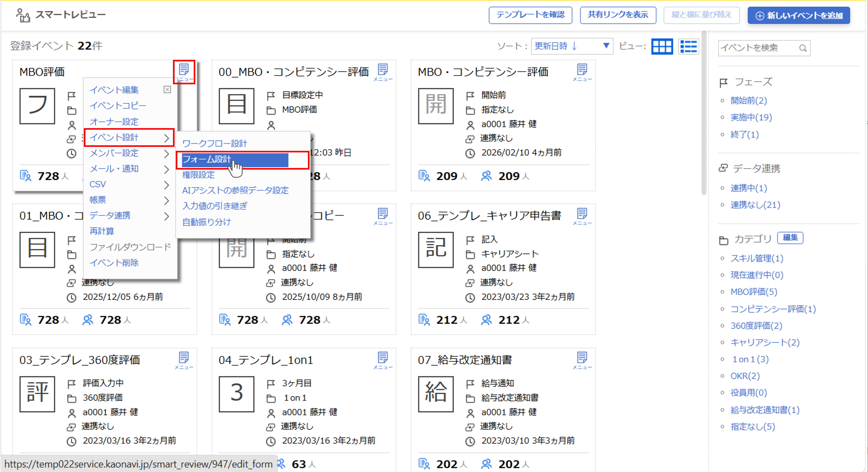Open menu icon on MBO評価 card
This screenshot has height=472, width=868.
click(x=184, y=72)
